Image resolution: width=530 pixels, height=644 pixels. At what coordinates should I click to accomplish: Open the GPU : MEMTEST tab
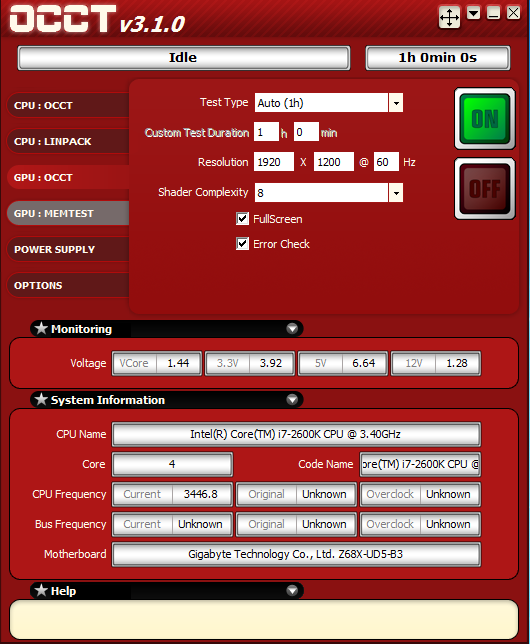tap(69, 213)
